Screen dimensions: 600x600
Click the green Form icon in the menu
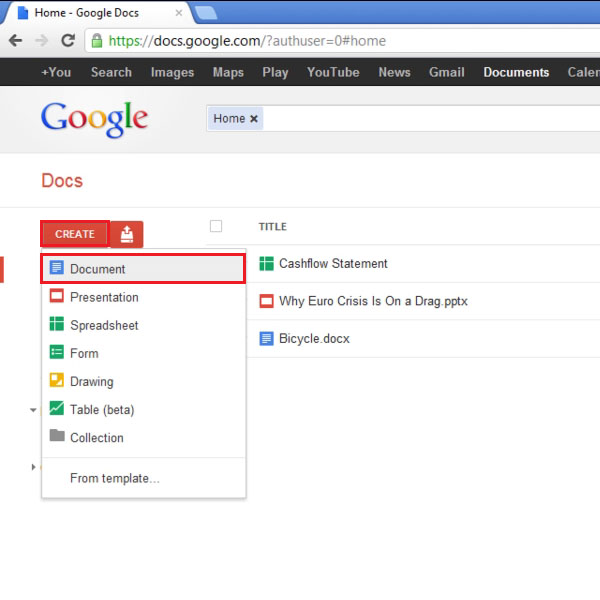[x=57, y=352]
